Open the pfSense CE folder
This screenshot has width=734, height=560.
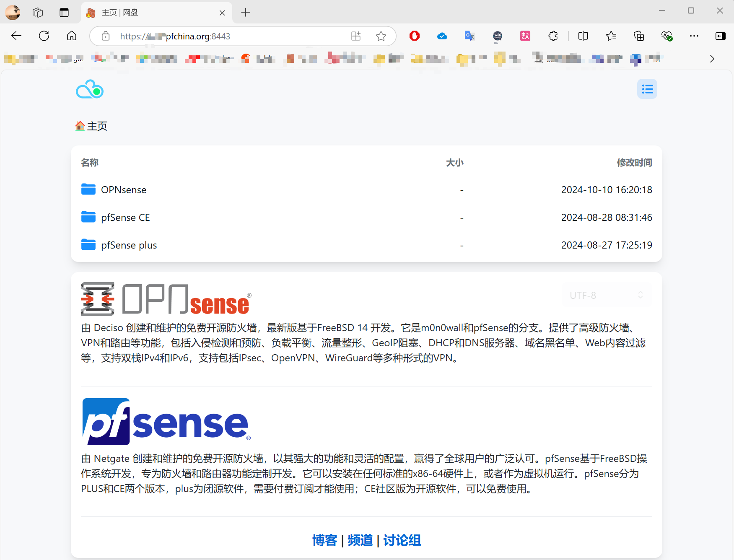click(x=125, y=218)
